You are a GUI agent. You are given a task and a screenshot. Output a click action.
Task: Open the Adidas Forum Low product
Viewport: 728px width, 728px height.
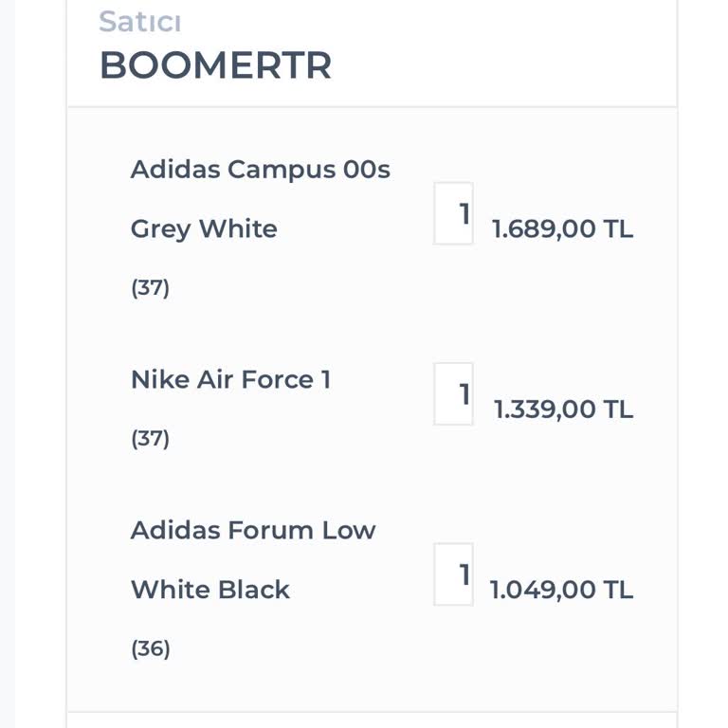point(252,530)
